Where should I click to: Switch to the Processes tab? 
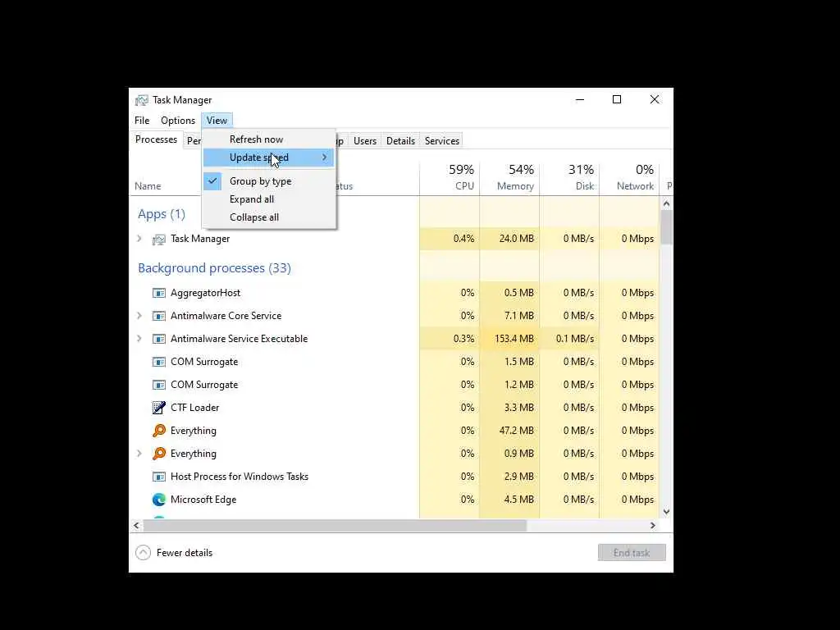[156, 139]
